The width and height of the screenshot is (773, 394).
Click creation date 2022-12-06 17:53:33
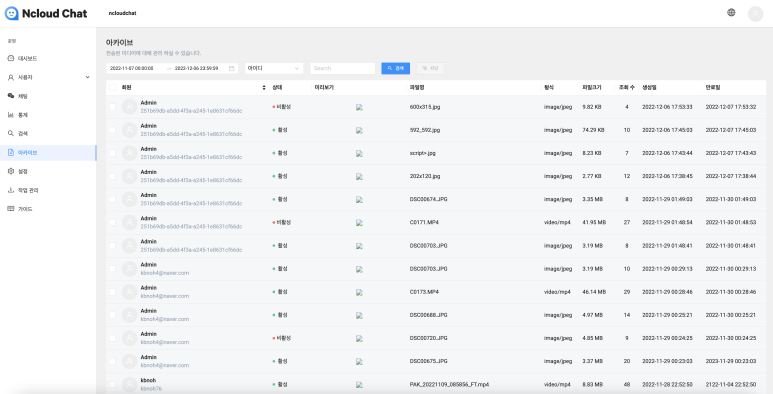tap(667, 107)
